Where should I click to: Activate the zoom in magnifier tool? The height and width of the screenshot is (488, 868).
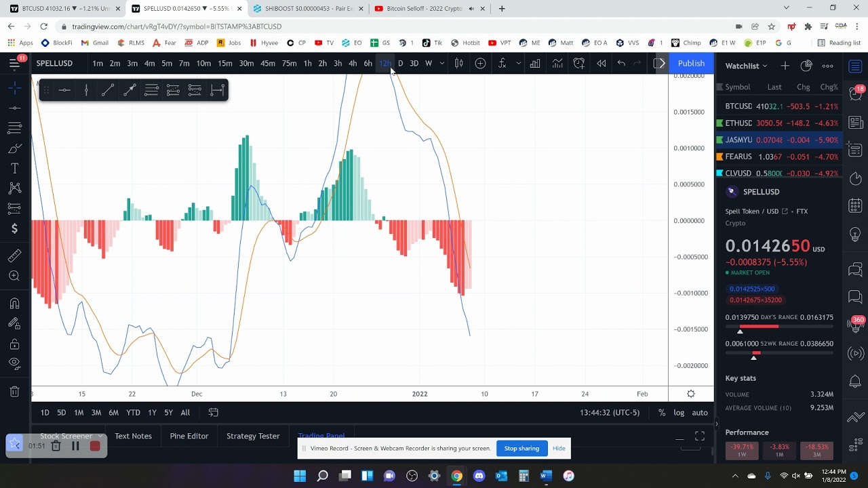15,276
